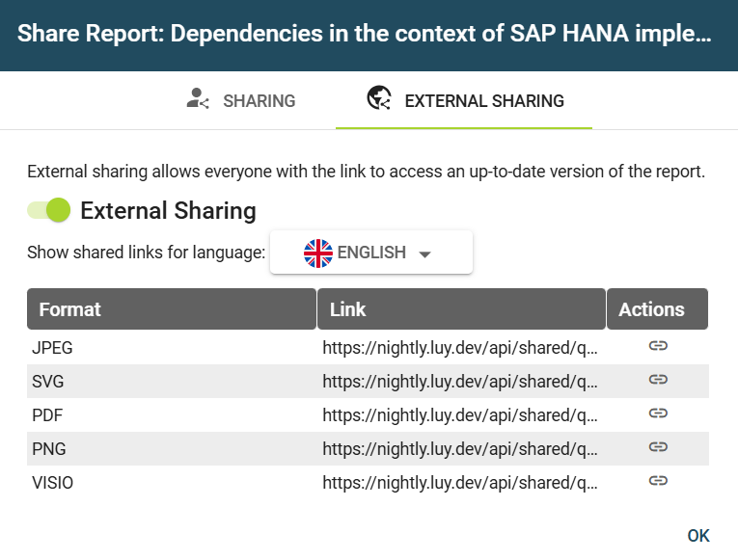The width and height of the screenshot is (738, 560).
Task: Switch to the Sharing tab
Action: (241, 100)
